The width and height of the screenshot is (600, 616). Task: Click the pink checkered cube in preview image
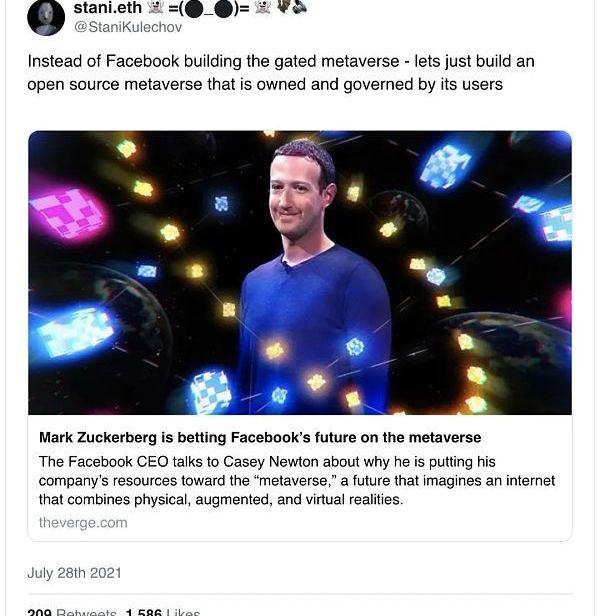coord(68,212)
